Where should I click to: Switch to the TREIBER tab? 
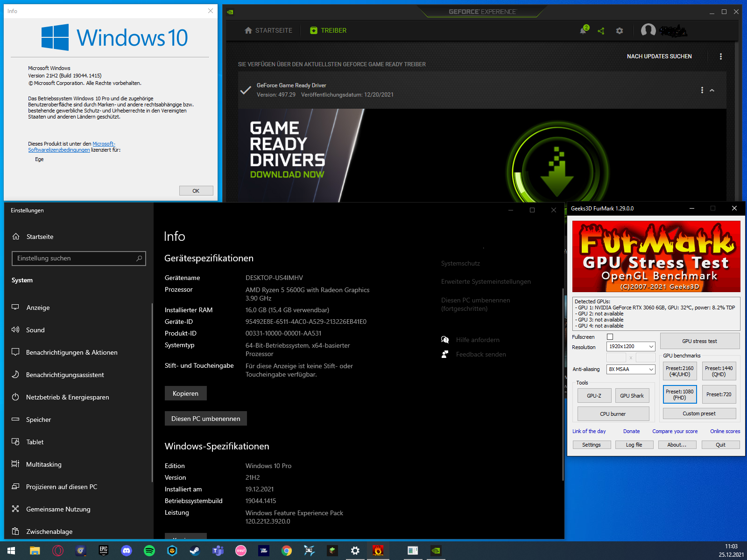click(328, 30)
